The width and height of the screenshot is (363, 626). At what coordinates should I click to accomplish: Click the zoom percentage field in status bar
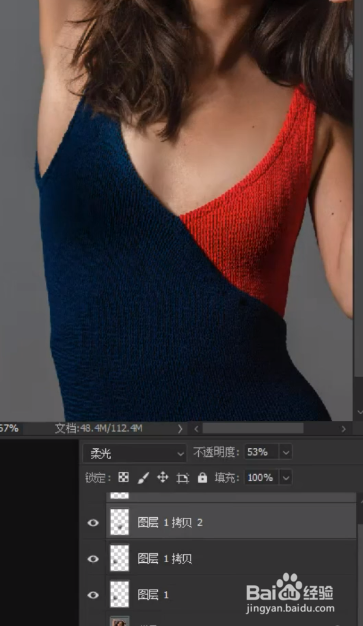tap(9, 428)
